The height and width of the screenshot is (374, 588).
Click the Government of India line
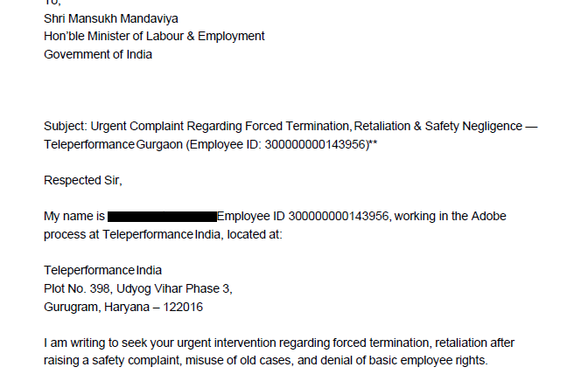click(98, 54)
